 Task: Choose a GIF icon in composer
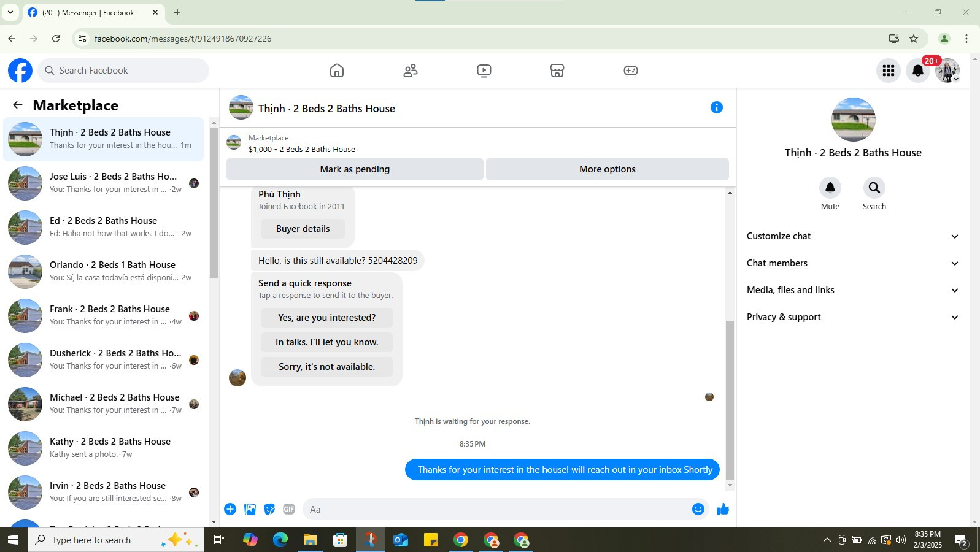point(289,509)
